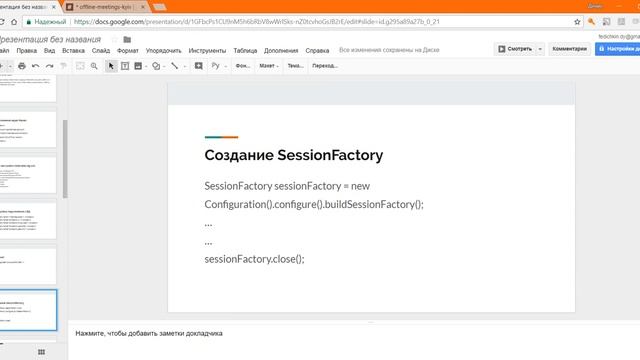Open the Таблица menu

(245, 51)
